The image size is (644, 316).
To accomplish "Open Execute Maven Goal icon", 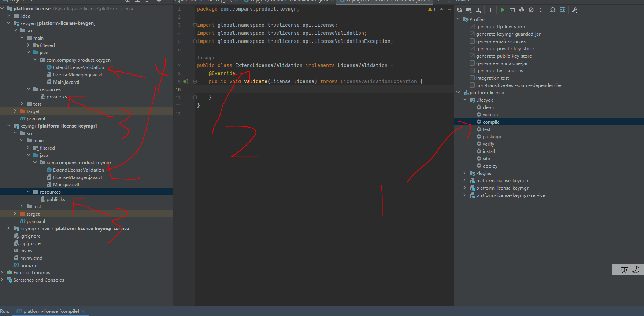I will tap(512, 10).
